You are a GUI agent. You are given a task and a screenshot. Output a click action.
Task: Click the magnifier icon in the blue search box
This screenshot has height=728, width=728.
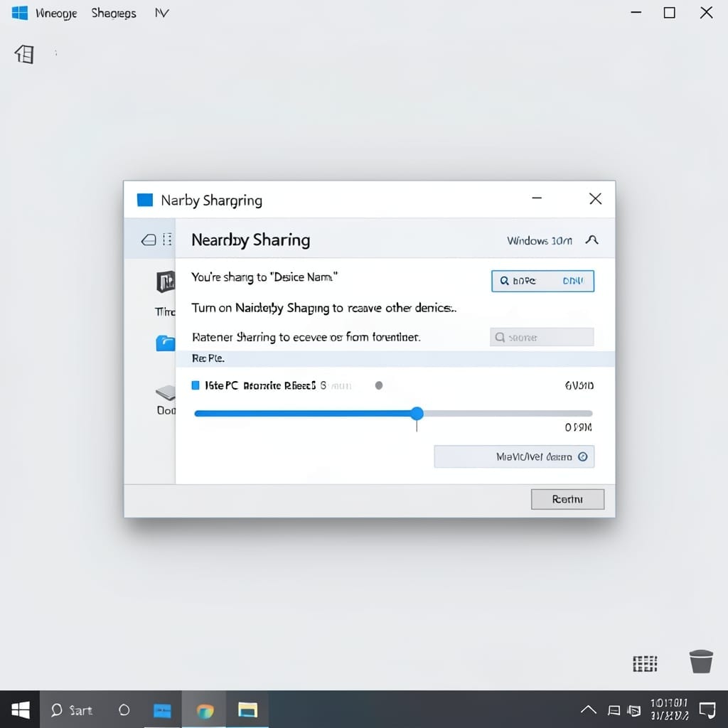504,281
